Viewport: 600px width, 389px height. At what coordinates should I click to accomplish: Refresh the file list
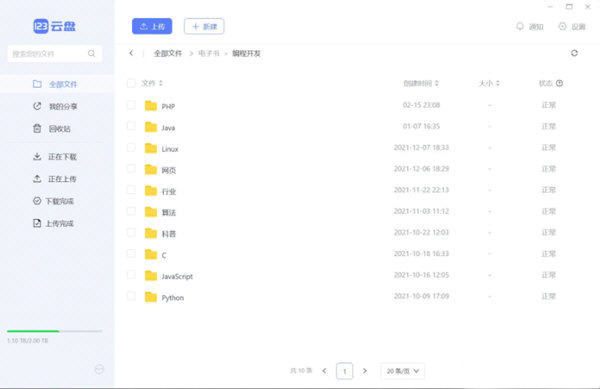574,53
